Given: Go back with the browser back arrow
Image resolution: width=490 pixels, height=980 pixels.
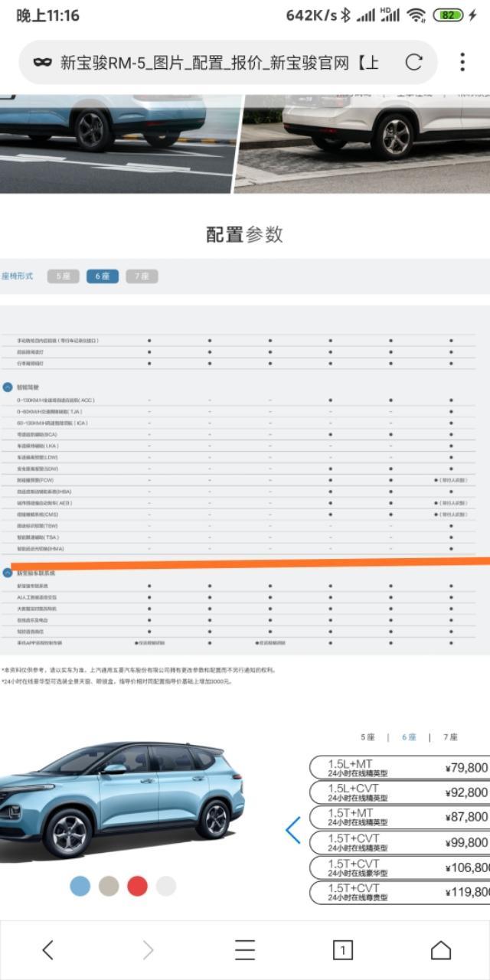Looking at the screenshot, I should (x=47, y=950).
